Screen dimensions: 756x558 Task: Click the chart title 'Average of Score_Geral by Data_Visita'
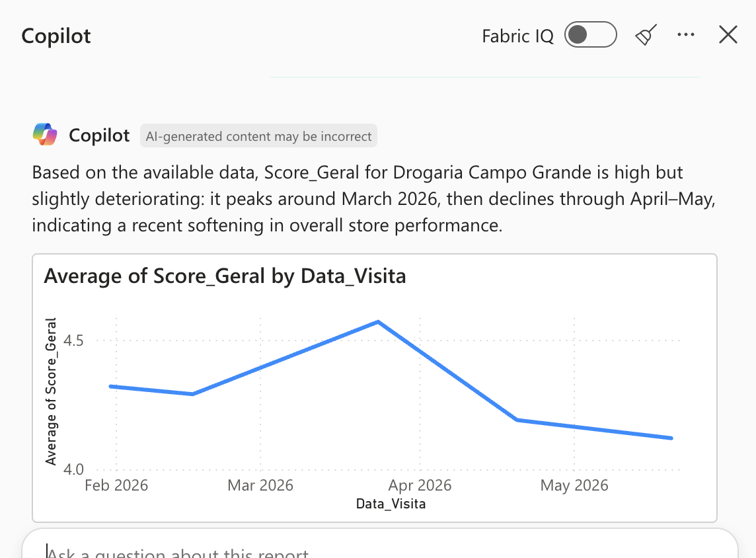tap(225, 276)
